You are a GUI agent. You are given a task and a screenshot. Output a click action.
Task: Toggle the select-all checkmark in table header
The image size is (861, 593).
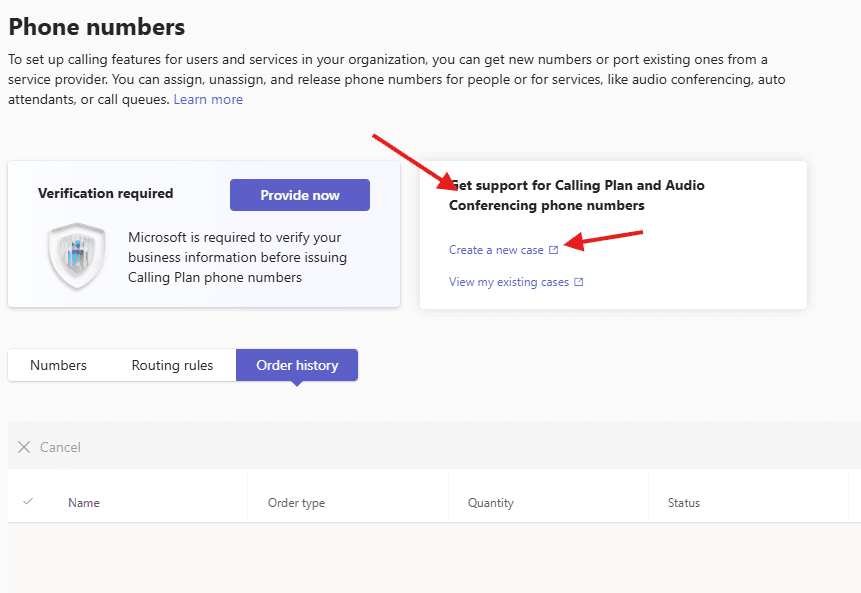28,502
